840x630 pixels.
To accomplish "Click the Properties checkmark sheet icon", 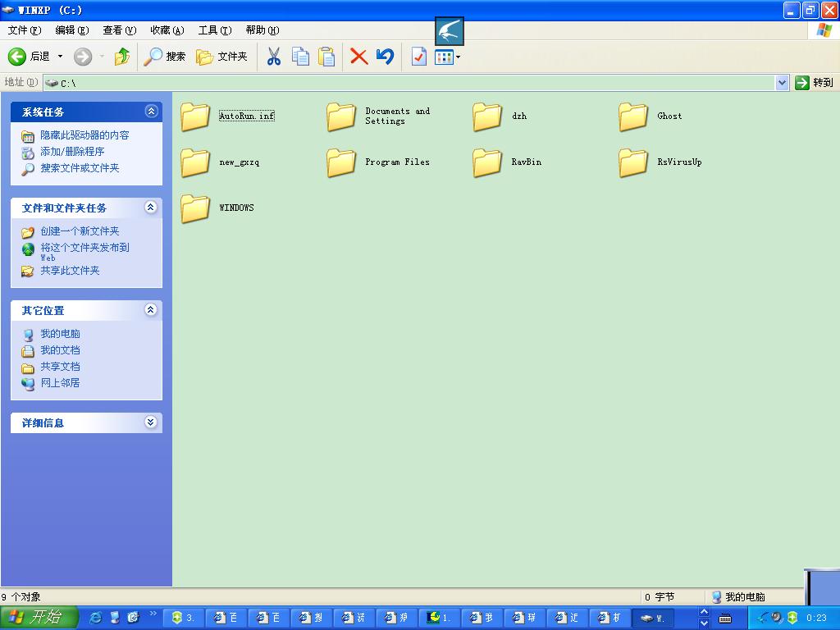I will tap(418, 57).
